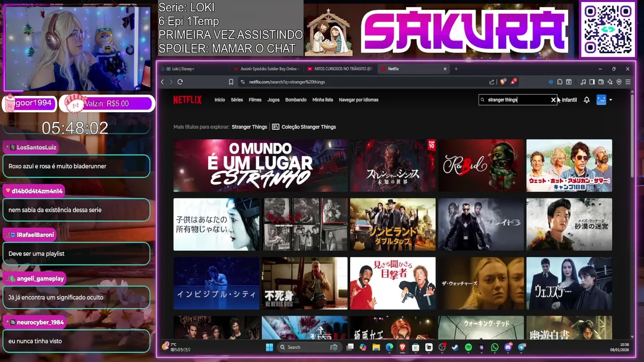Open O Mundo é um Lugar Estranho banner

[261, 165]
